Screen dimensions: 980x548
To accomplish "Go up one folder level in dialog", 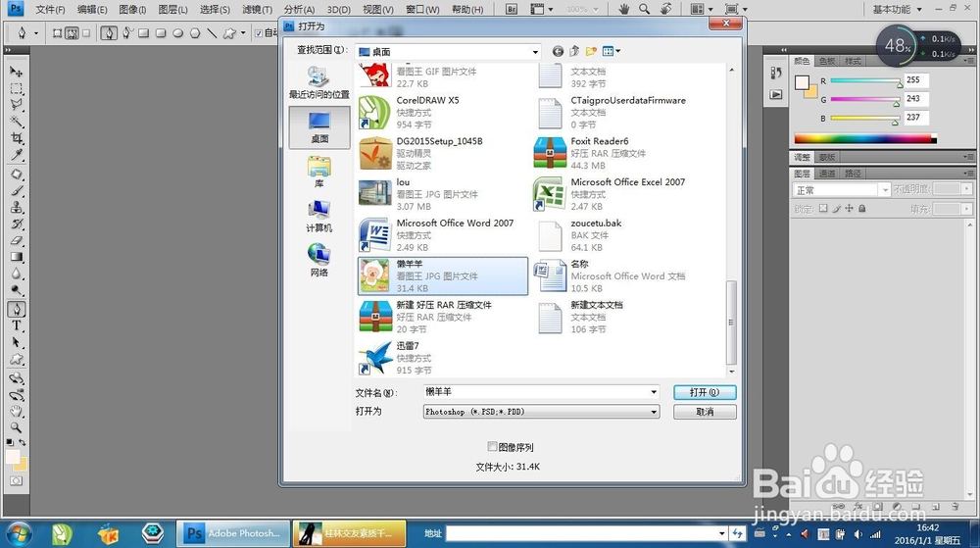I will tap(573, 51).
